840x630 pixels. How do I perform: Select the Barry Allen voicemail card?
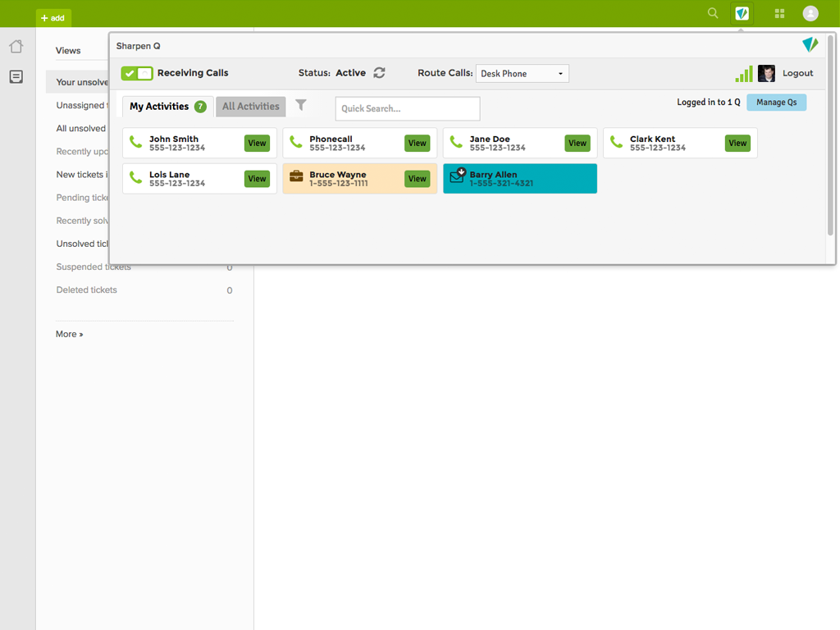pos(520,179)
